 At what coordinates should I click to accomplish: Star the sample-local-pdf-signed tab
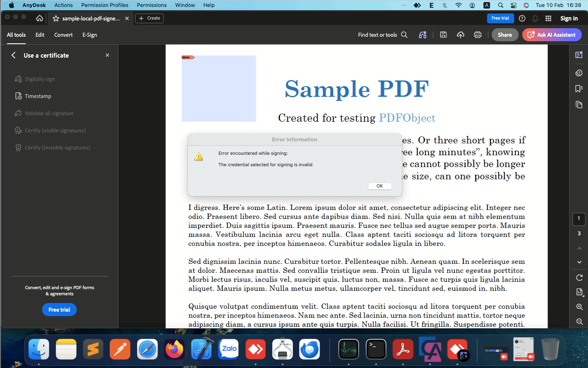pos(56,18)
